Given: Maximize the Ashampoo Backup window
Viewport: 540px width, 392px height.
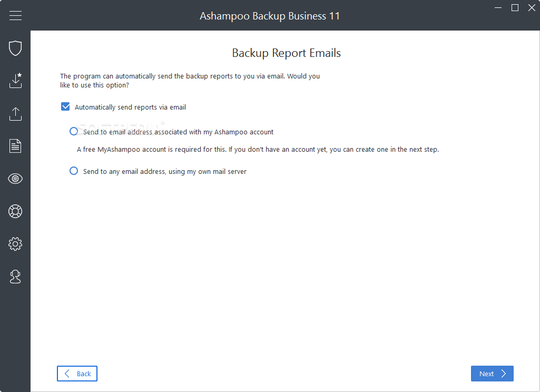Looking at the screenshot, I should click(515, 7).
